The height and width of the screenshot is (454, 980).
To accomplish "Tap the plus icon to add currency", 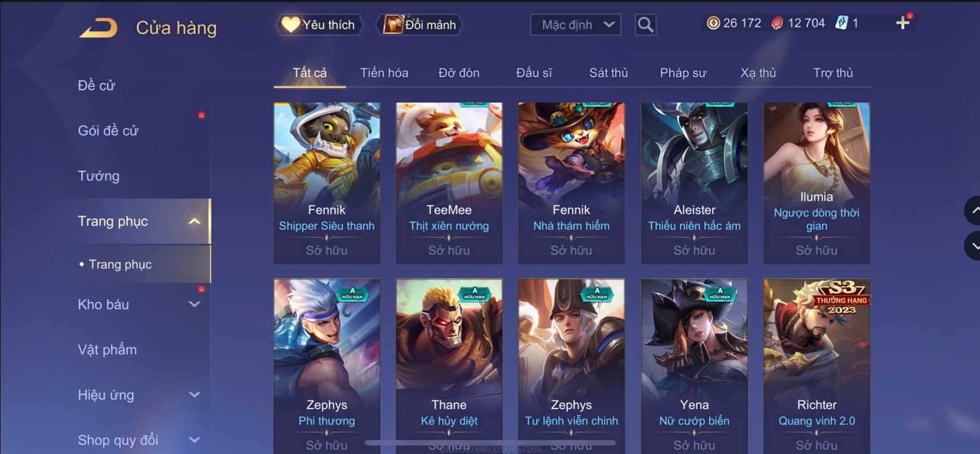I will [x=903, y=23].
